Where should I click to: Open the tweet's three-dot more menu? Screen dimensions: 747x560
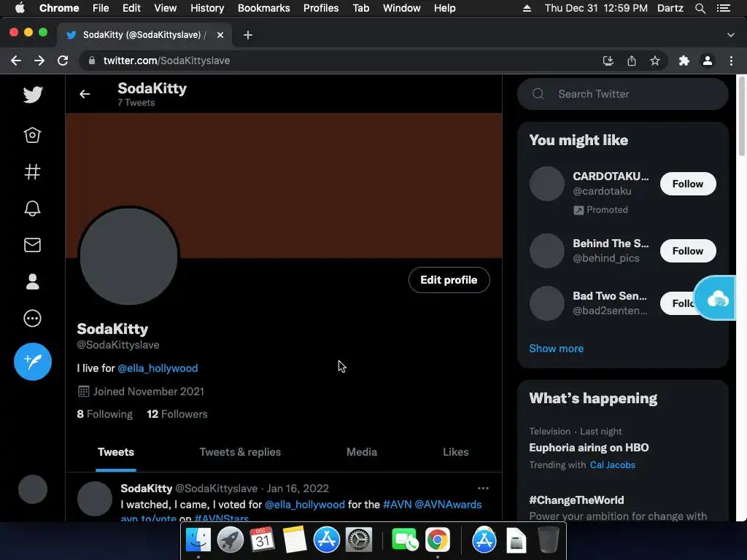(x=483, y=488)
